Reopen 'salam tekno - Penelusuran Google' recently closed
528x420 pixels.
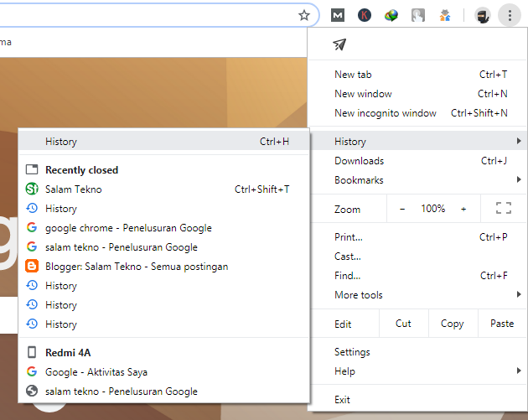tap(164, 246)
